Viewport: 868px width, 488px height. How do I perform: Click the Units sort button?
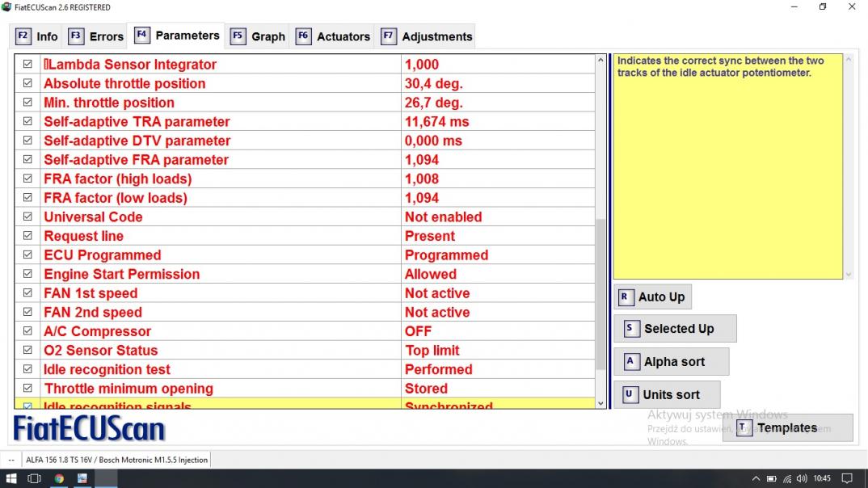pos(667,394)
